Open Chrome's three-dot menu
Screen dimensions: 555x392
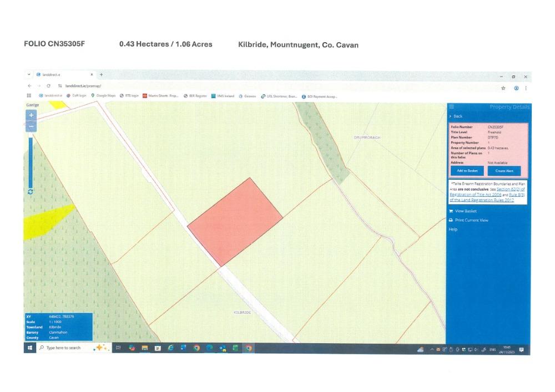[x=526, y=88]
